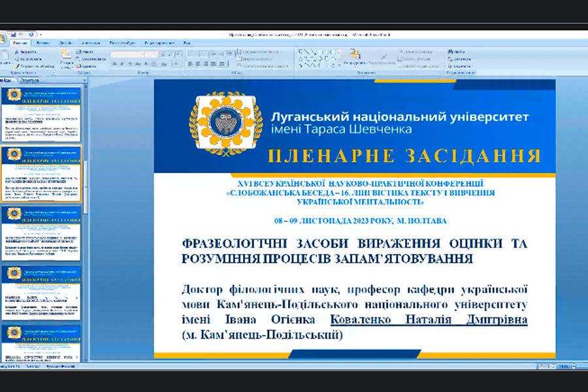Toggle underline formatting in the font group
The image size is (588, 392).
[x=130, y=64]
